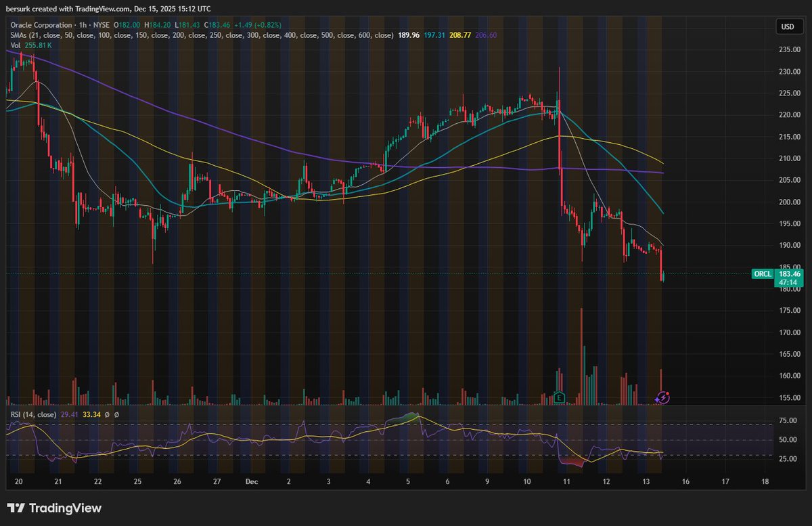The image size is (812, 526).
Task: Click the 25.00 RSI axis label
Action: (x=787, y=460)
